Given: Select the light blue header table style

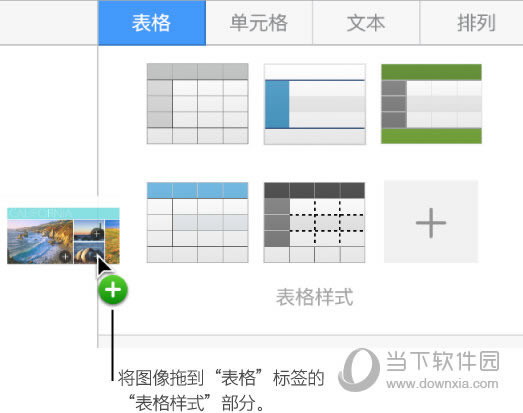Looking at the screenshot, I should pyautogui.click(x=197, y=223).
